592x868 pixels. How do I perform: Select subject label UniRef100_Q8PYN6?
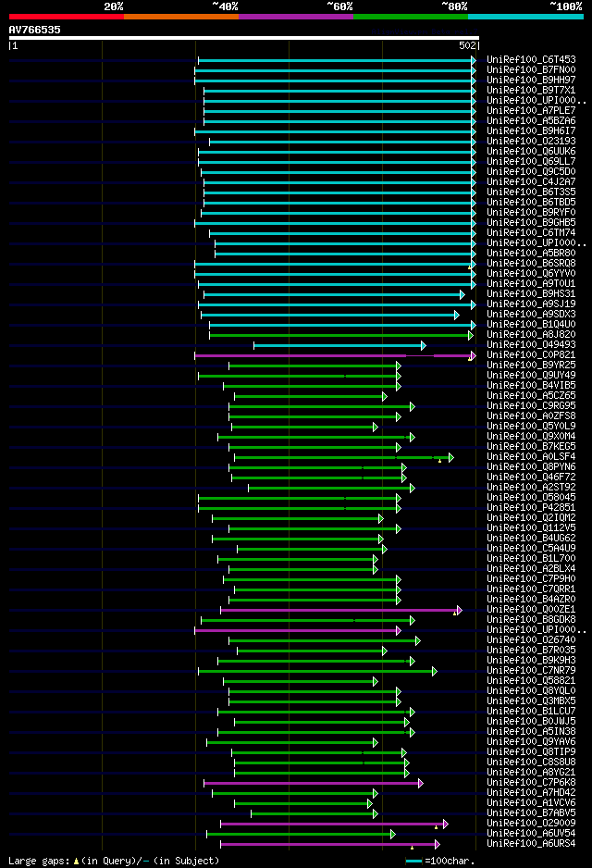[531, 467]
